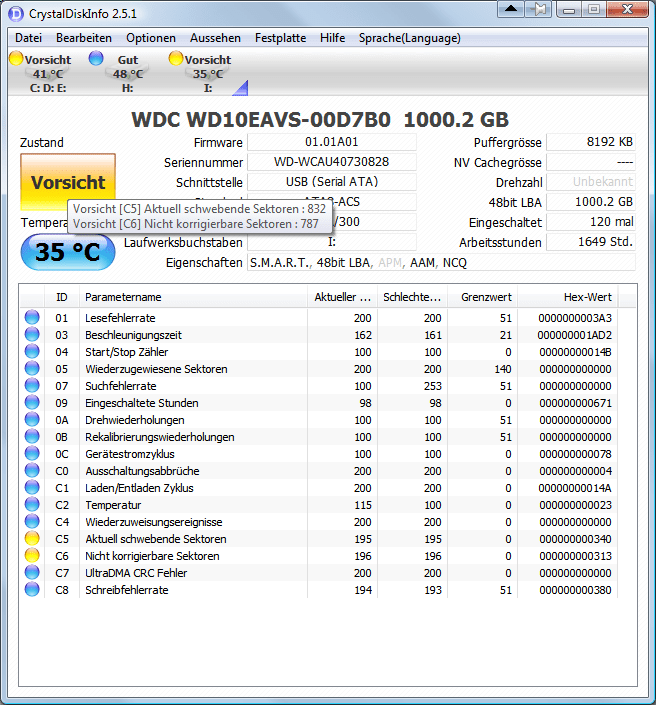Screen dimensions: 656x705
Task: Click the blue status icon for Gerätestromzyklus
Action: click(32, 453)
